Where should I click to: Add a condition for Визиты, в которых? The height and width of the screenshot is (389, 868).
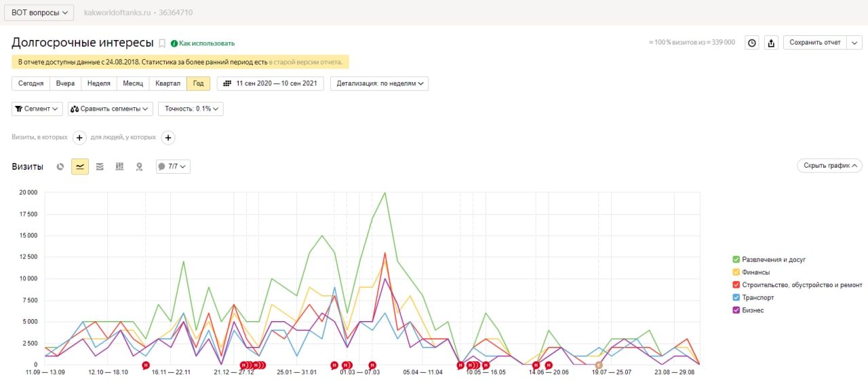click(x=79, y=138)
